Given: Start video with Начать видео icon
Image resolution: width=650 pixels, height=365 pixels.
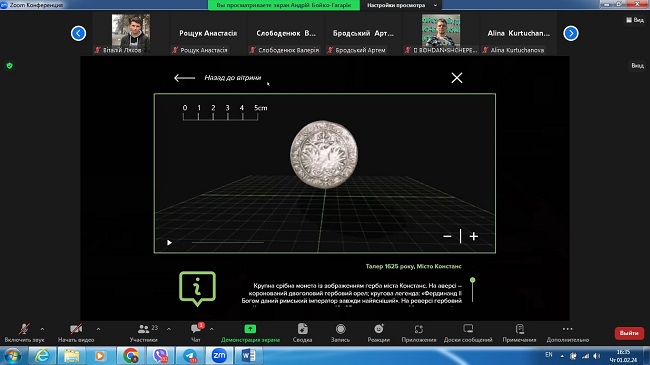Looking at the screenshot, I should (x=76, y=329).
